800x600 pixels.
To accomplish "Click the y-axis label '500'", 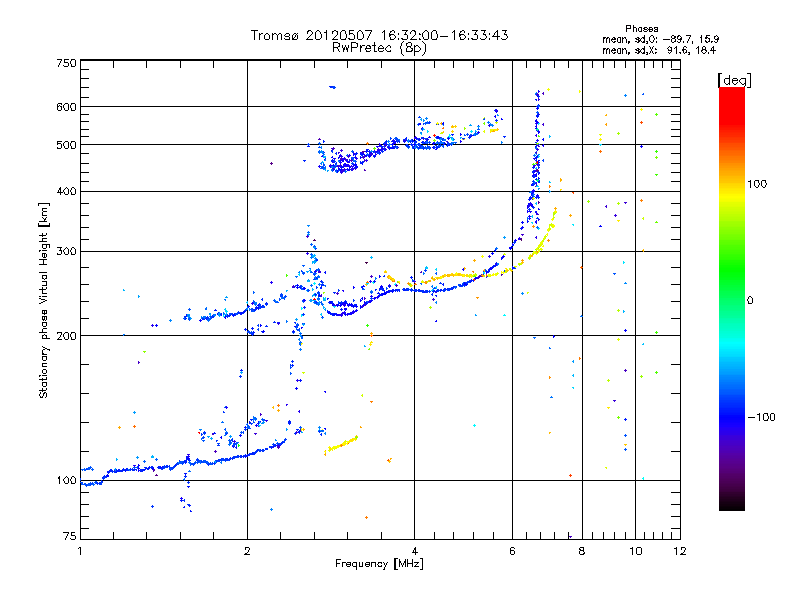I will coord(67,145).
